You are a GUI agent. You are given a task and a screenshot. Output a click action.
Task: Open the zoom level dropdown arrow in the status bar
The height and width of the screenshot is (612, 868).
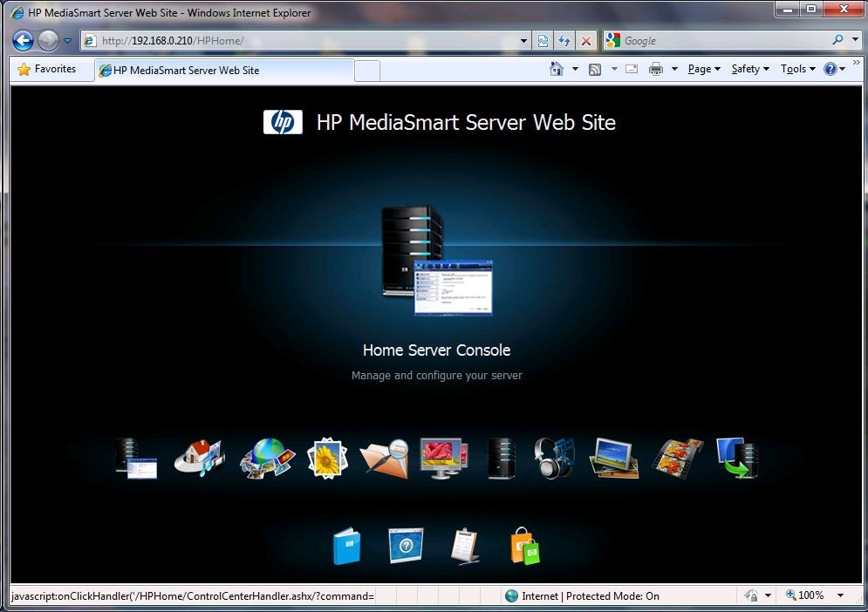(x=840, y=595)
